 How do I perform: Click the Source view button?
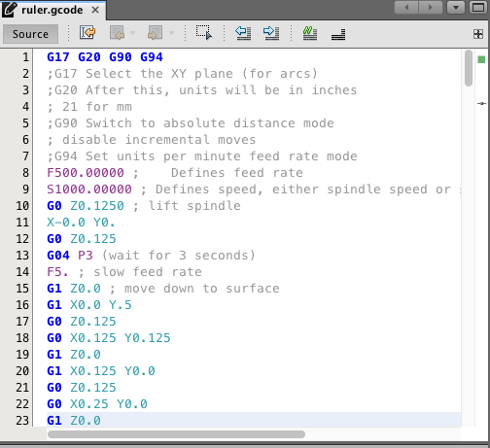click(x=30, y=34)
